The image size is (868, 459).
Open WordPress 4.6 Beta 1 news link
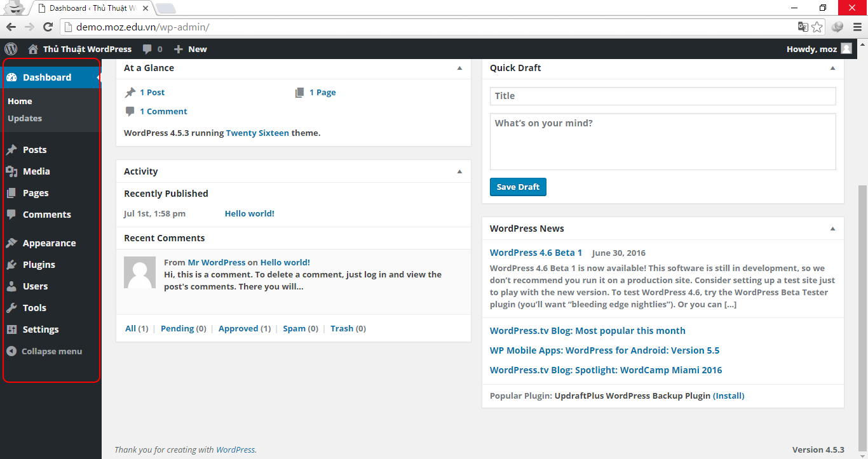536,253
